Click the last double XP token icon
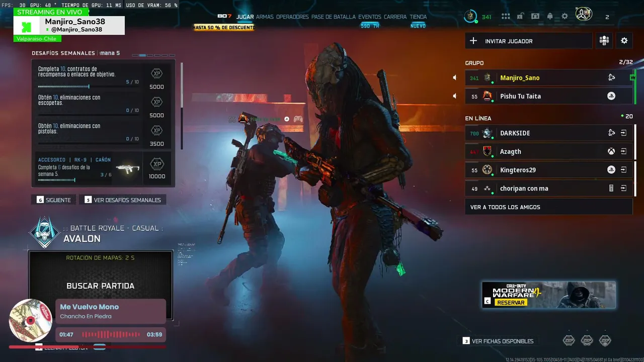644x362 pixels. point(605,341)
